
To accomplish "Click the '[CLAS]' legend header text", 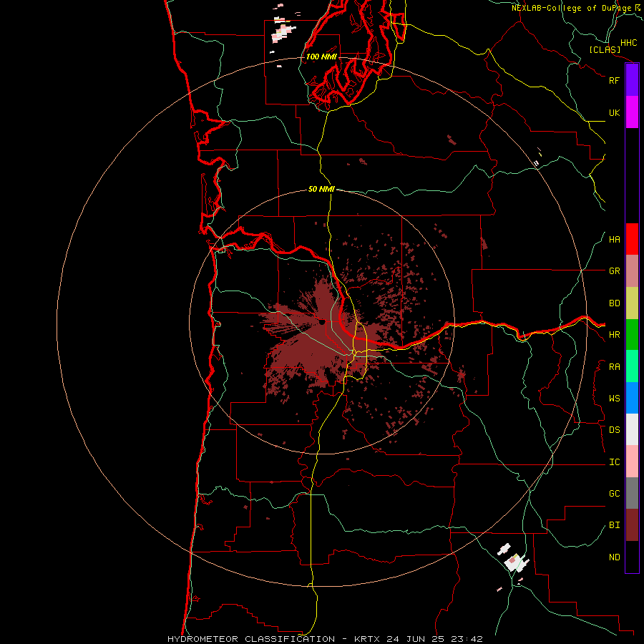I will 605,50.
